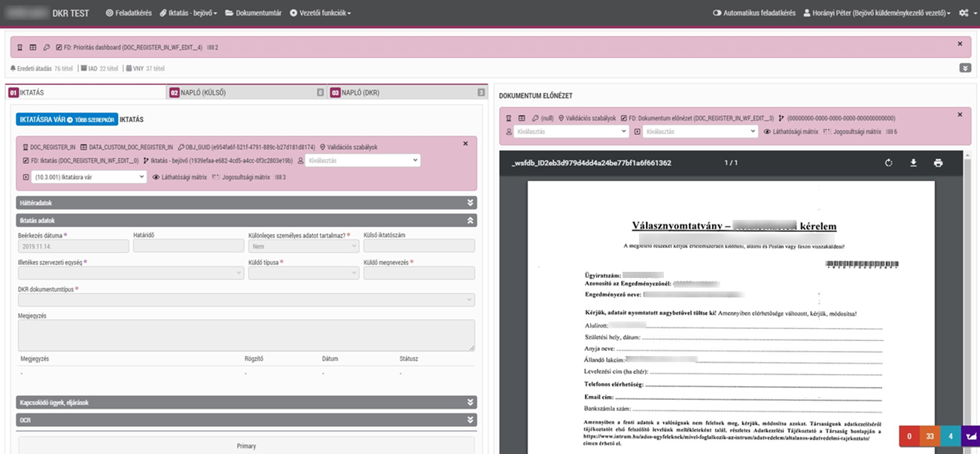This screenshot has width=980, height=454.
Task: Click FD: Prioritás dashboard edit link
Action: tap(129, 47)
